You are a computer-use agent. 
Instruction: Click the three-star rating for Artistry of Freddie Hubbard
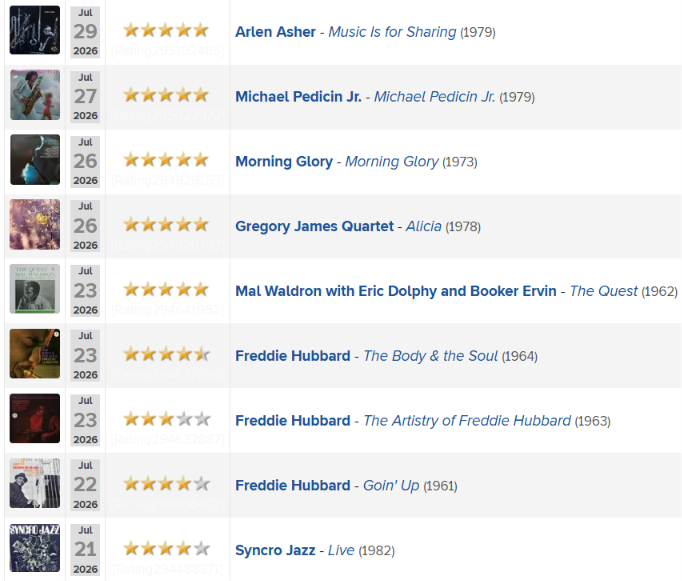pyautogui.click(x=166, y=419)
